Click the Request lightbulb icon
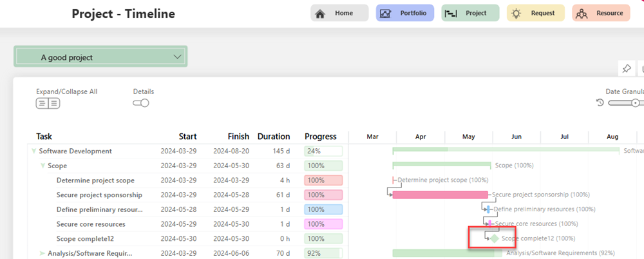This screenshot has width=644, height=259. [x=516, y=14]
